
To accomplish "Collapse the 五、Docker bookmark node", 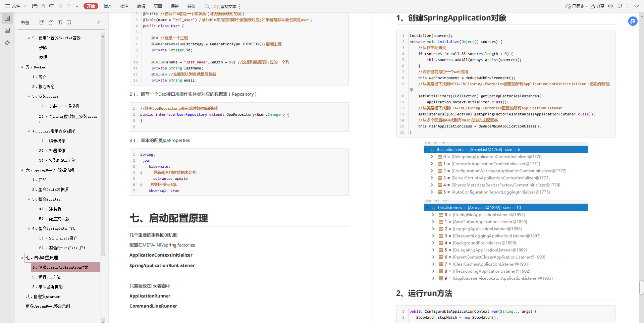I will (22, 67).
